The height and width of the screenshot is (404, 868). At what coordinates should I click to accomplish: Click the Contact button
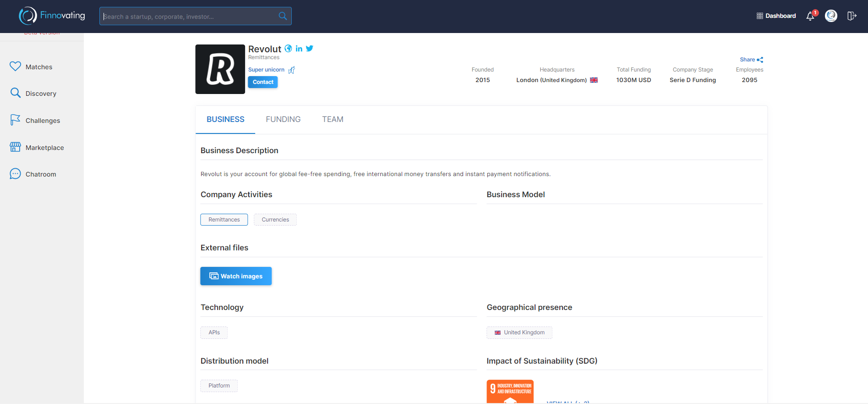[x=263, y=82]
